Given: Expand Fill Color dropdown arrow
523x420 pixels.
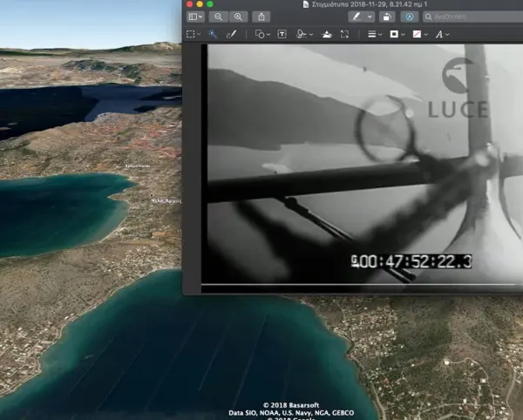Looking at the screenshot, I should tap(426, 34).
